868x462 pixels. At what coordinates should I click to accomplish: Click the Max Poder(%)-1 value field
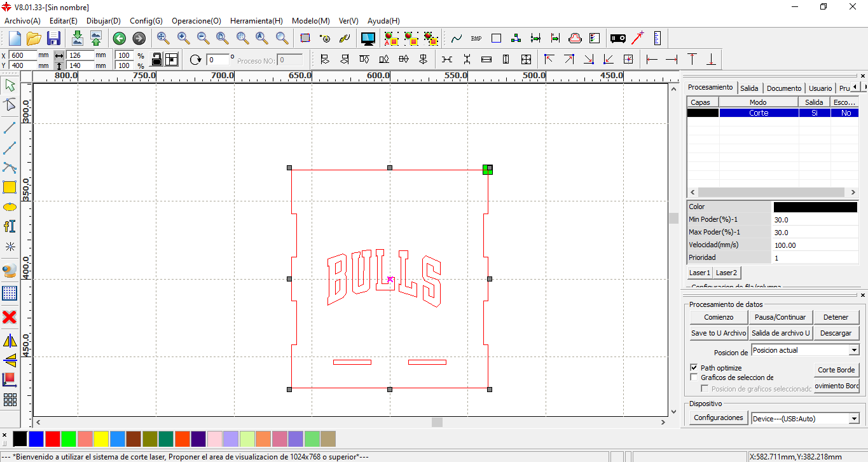tap(815, 232)
